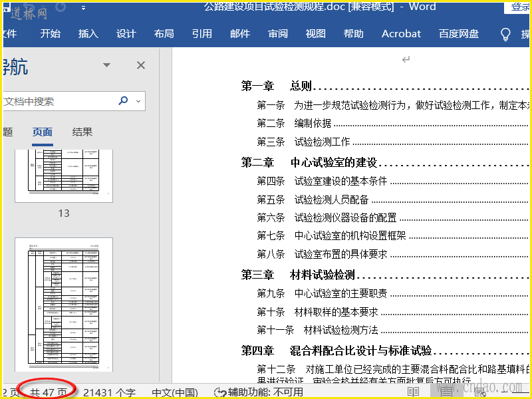Click the 中文(中国) language indicator

point(175,392)
